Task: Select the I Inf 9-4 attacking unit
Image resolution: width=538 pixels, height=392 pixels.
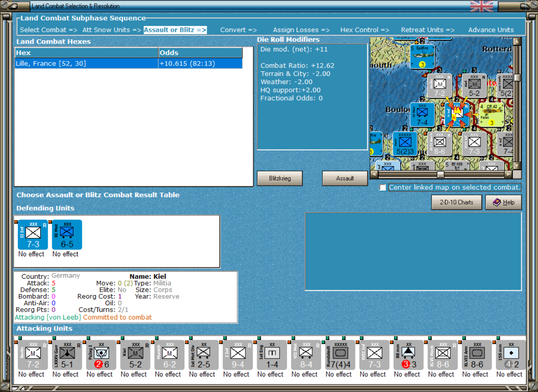Action: (238, 355)
